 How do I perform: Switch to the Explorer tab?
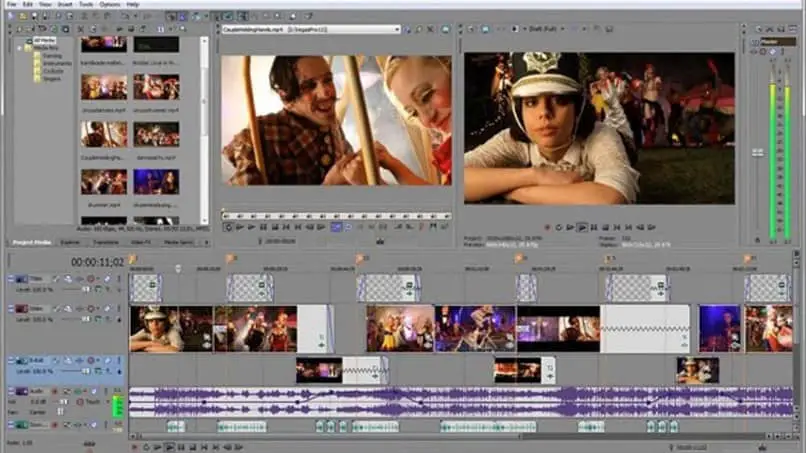[x=69, y=242]
